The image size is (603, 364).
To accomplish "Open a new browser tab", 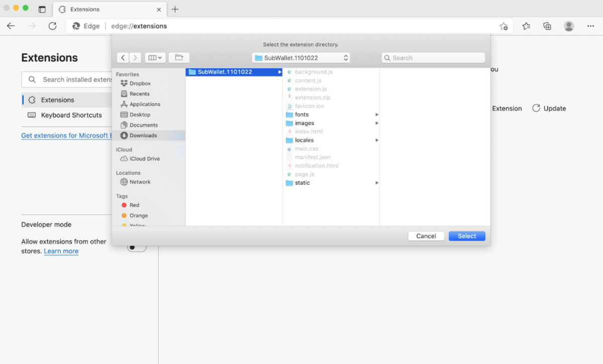I will coord(175,9).
